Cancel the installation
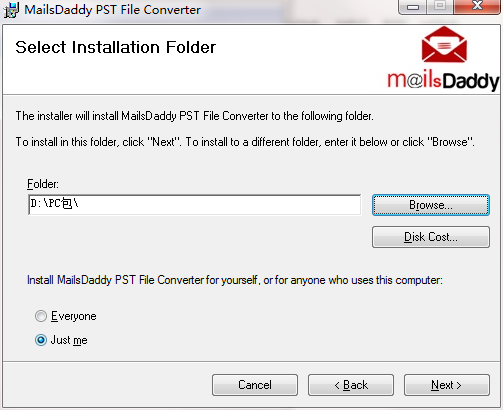 tap(255, 385)
